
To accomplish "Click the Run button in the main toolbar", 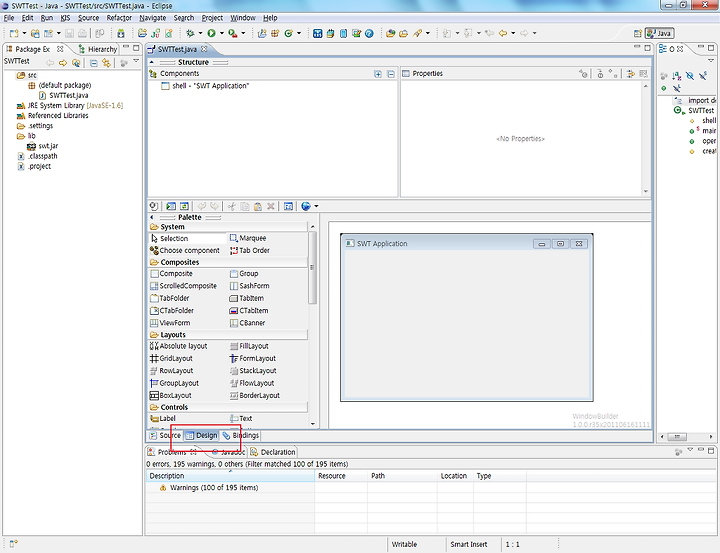I will pyautogui.click(x=211, y=33).
